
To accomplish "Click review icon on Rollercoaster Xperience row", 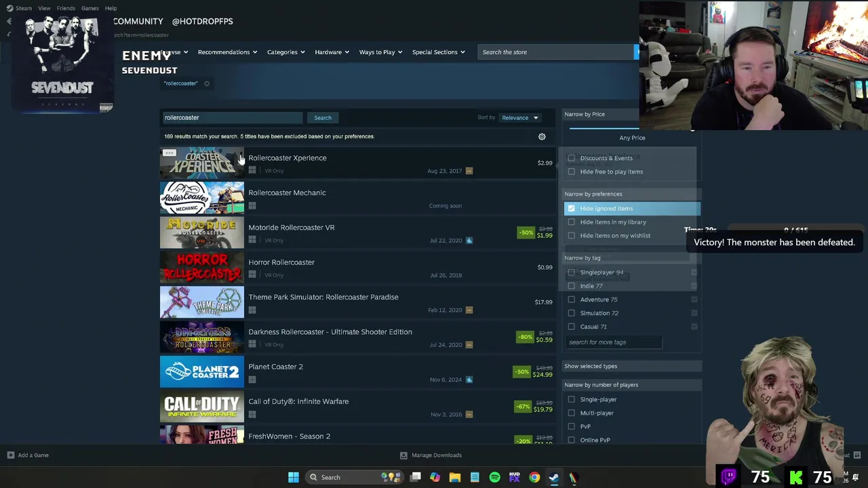I will click(x=469, y=171).
